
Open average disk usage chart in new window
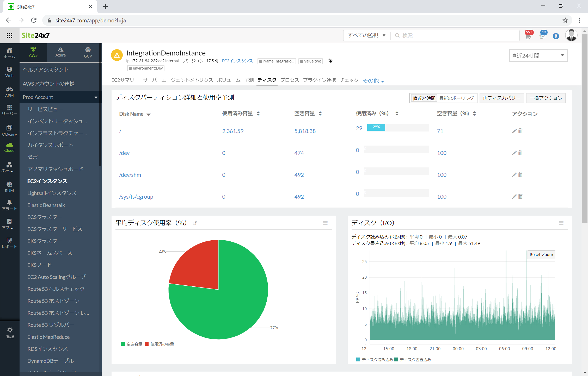(x=195, y=223)
